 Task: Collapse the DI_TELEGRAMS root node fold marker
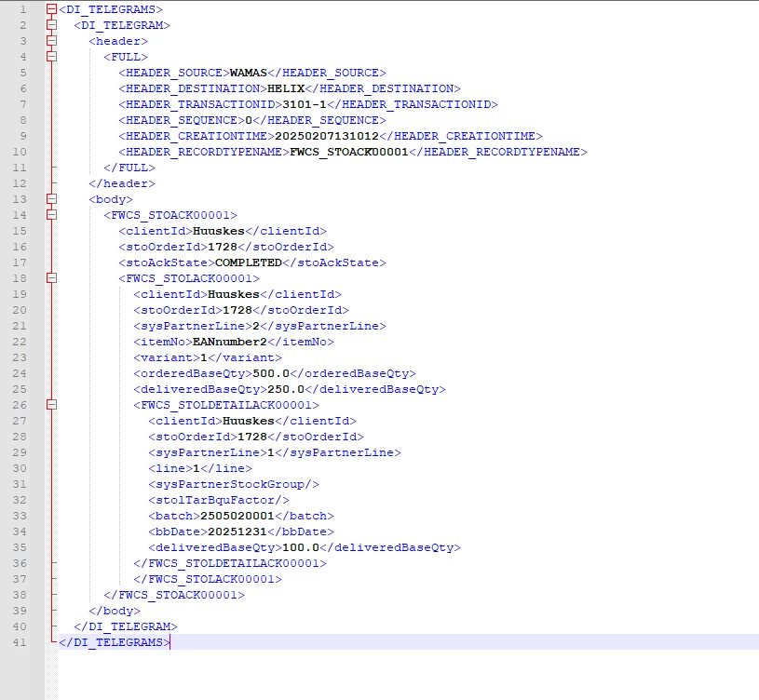click(51, 8)
